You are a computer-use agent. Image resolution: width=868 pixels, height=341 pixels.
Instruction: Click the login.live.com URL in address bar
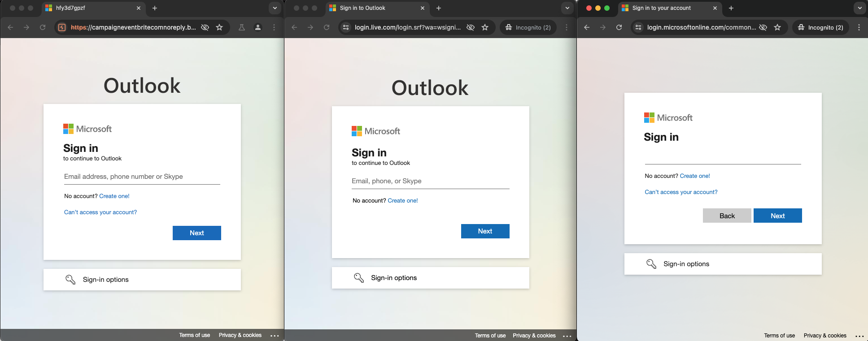coord(408,27)
